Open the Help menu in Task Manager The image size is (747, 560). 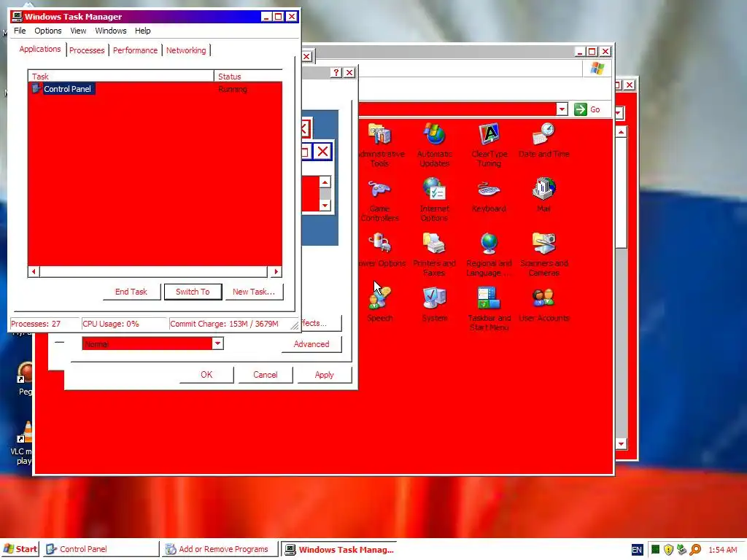pos(142,31)
